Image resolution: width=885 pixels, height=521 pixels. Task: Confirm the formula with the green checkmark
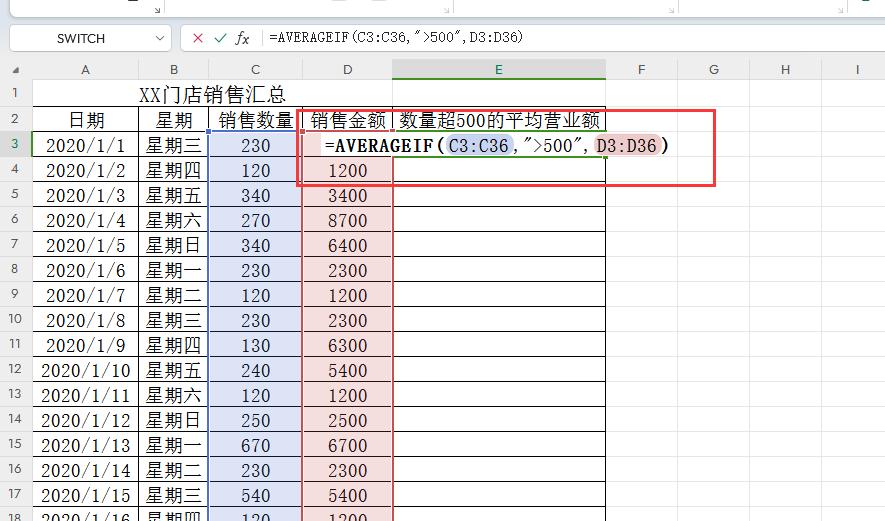click(x=220, y=38)
